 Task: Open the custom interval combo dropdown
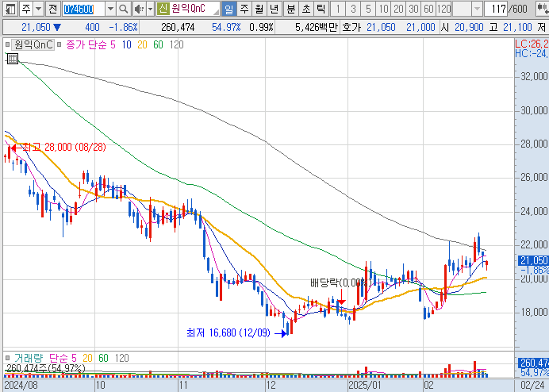[477, 9]
